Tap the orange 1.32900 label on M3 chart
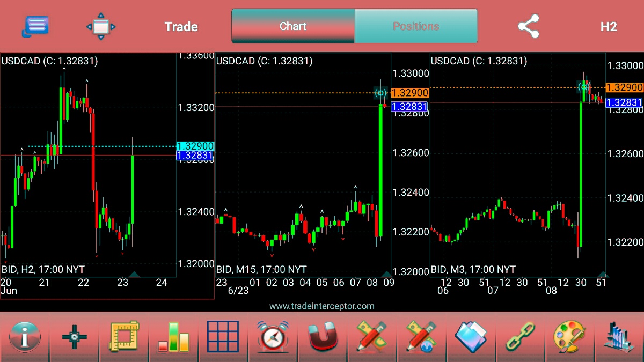 coord(624,87)
